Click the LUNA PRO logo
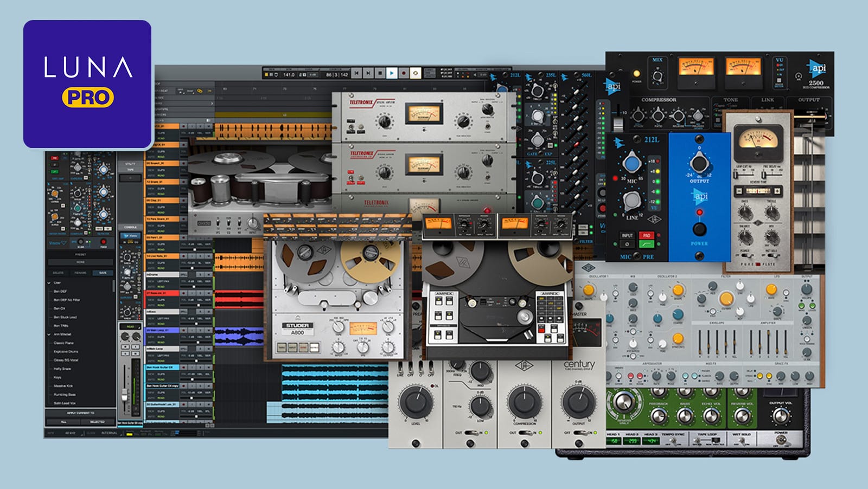Viewport: 868px width, 489px height. 87,84
